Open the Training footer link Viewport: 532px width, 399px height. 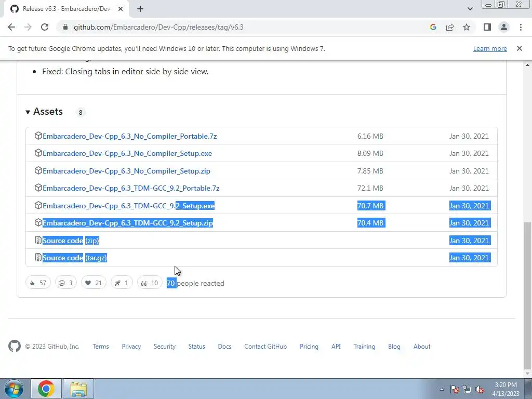364,347
